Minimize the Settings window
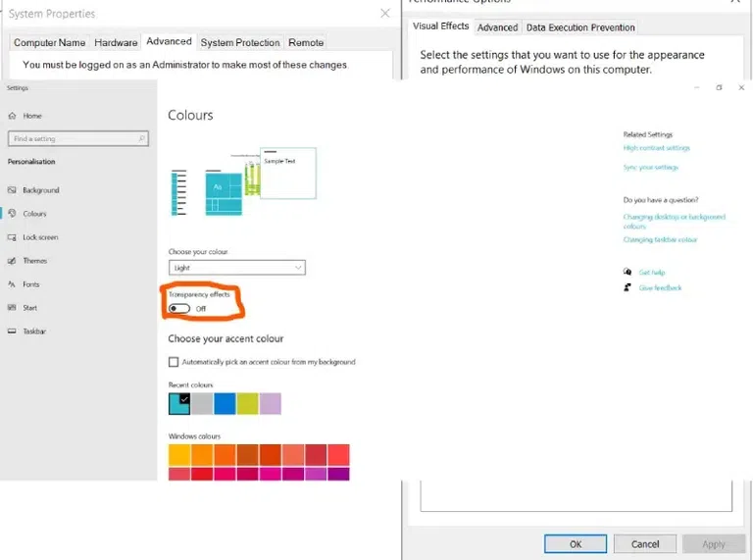Image resolution: width=753 pixels, height=560 pixels. [697, 87]
